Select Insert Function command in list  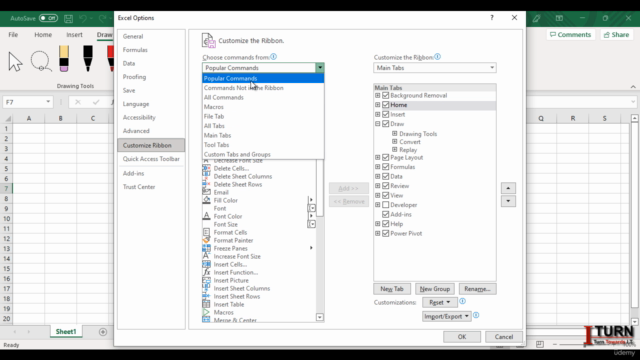pos(236,272)
